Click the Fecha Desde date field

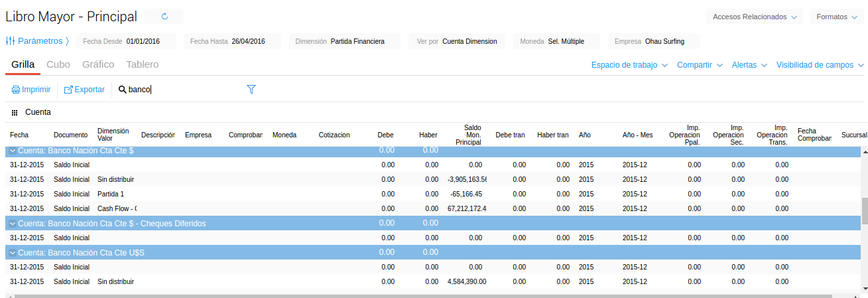pos(143,41)
